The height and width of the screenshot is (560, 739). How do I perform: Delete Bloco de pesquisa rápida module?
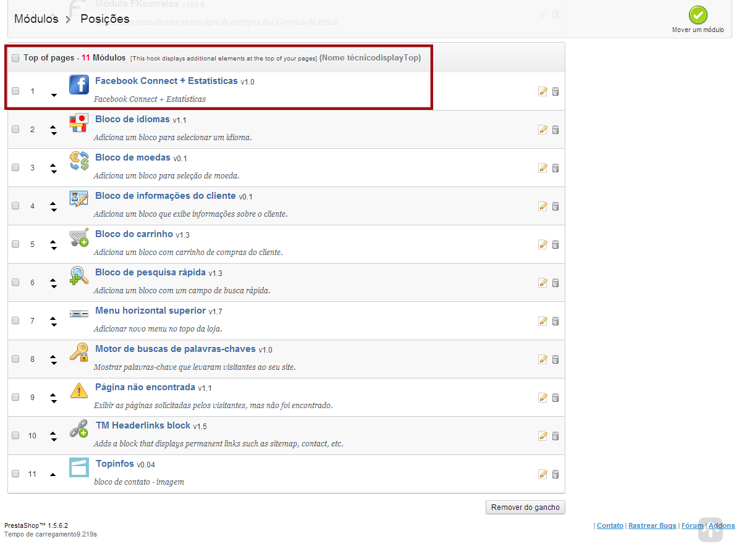(x=555, y=283)
